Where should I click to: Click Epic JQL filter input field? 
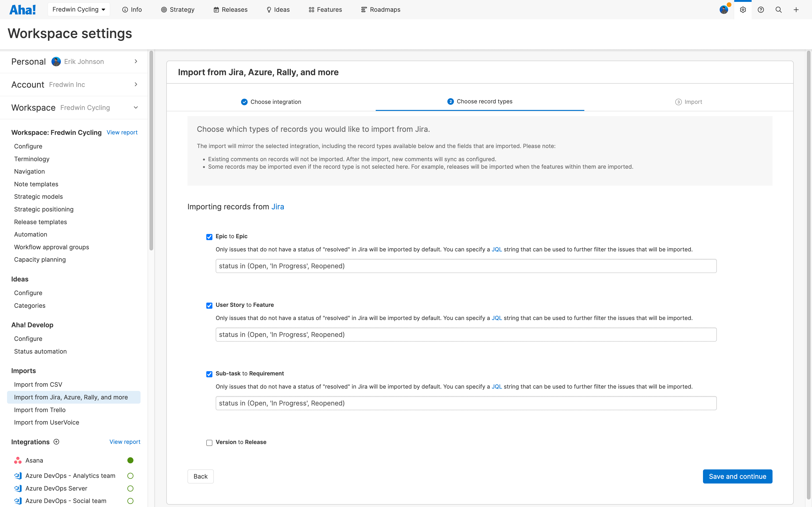tap(466, 266)
